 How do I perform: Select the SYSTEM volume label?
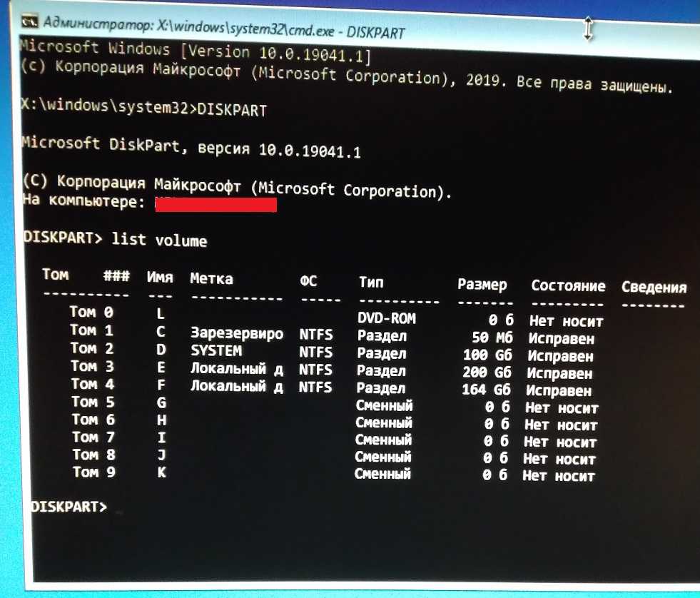click(x=216, y=351)
